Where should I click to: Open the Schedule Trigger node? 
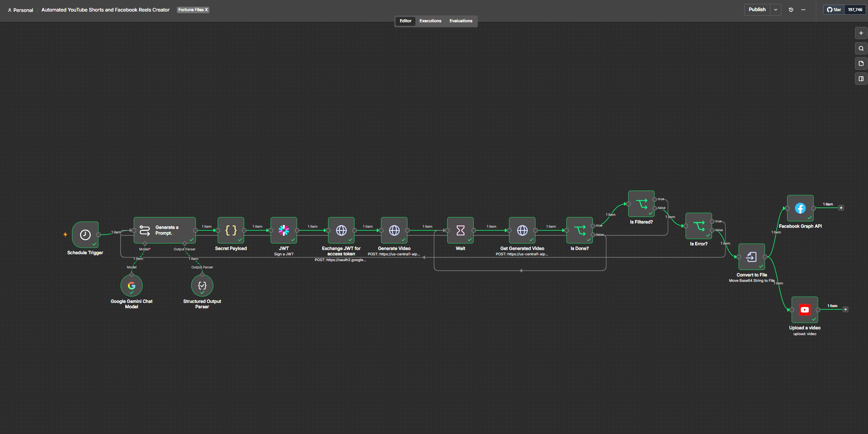pos(85,235)
